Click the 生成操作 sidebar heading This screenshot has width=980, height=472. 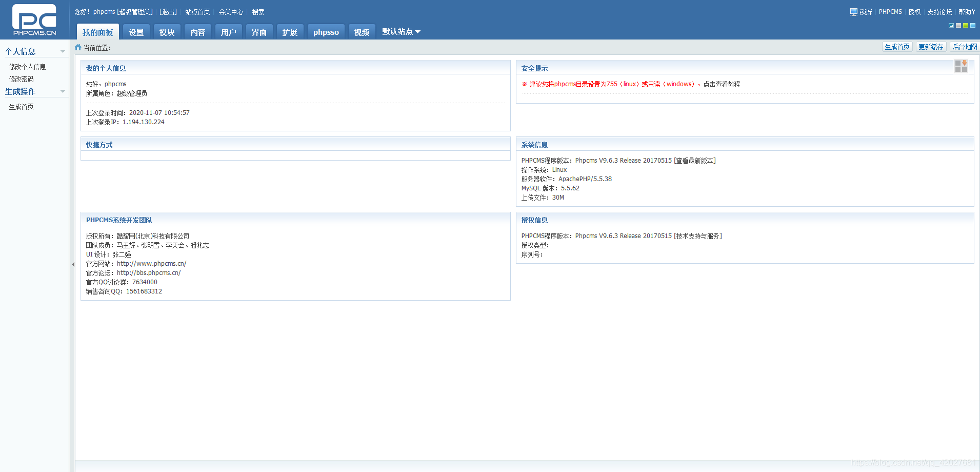(21, 91)
